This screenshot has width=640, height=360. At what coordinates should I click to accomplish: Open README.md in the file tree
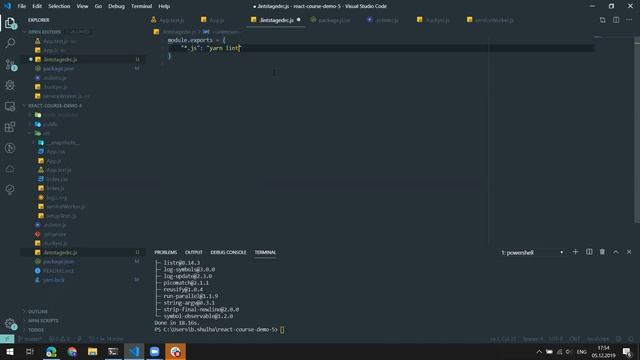pos(58,271)
